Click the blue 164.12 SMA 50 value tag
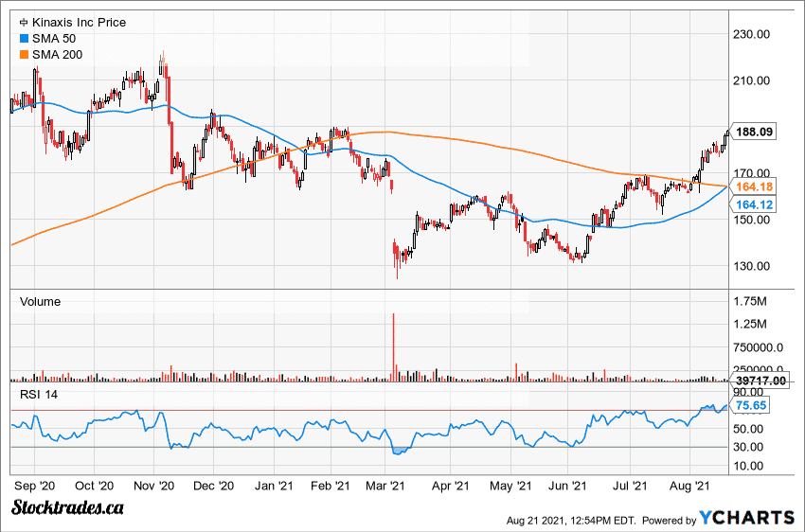The height and width of the screenshot is (532, 805). point(754,204)
